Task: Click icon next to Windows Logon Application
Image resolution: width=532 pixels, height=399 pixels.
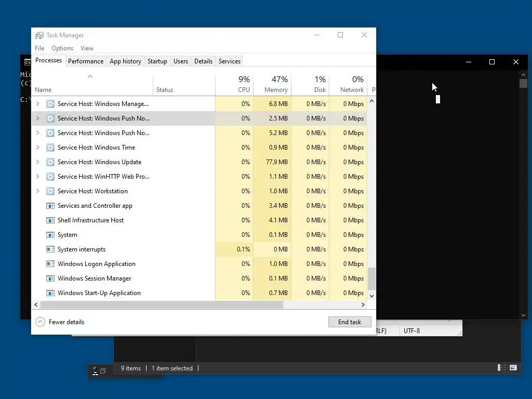Action: pos(50,264)
